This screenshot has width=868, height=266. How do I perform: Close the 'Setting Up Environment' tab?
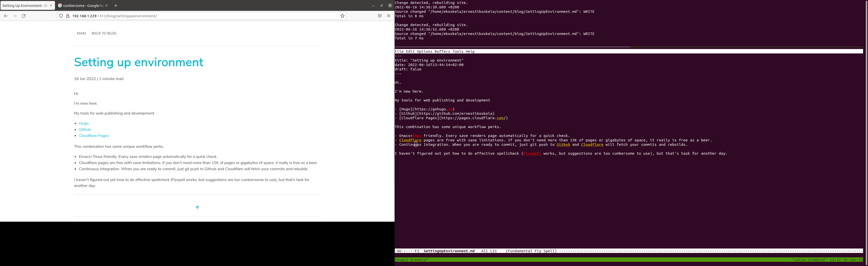click(51, 5)
